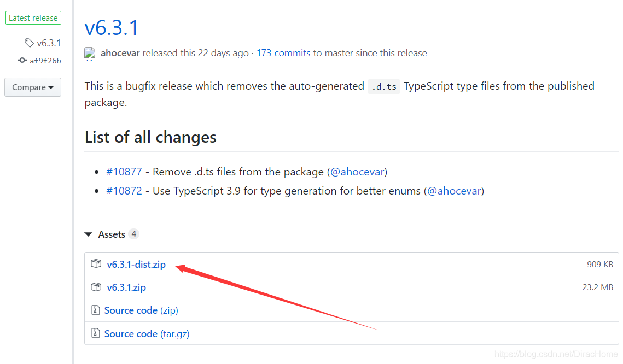Viewport: 623px width, 364px height.
Task: Click the Latest release badge
Action: click(33, 18)
